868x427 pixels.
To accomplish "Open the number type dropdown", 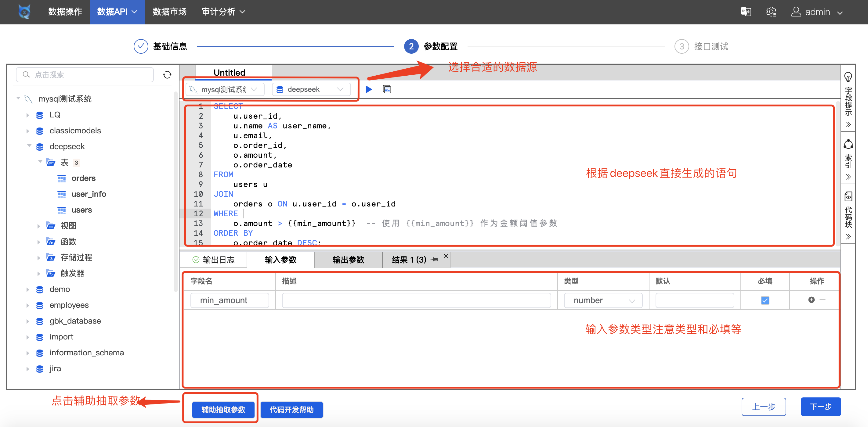I will pyautogui.click(x=603, y=300).
